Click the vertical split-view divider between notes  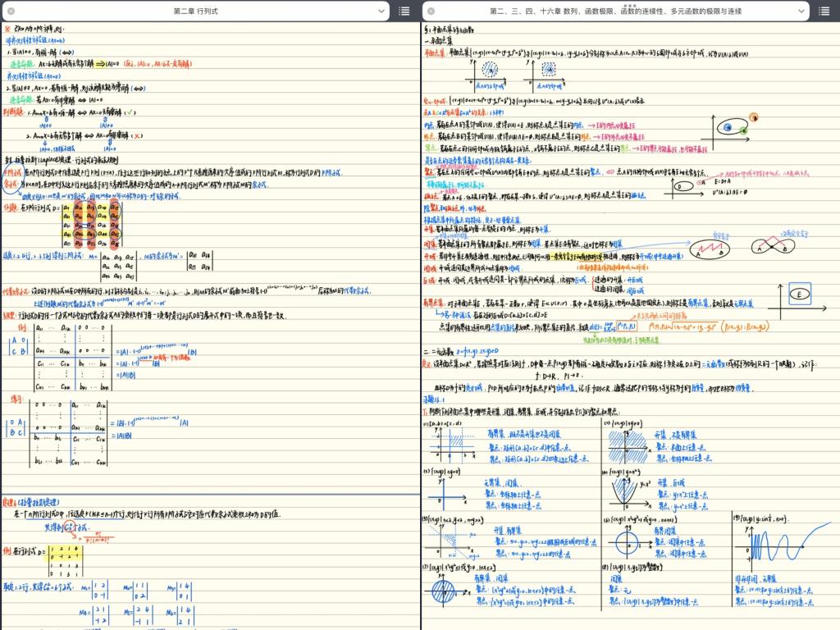click(x=421, y=328)
